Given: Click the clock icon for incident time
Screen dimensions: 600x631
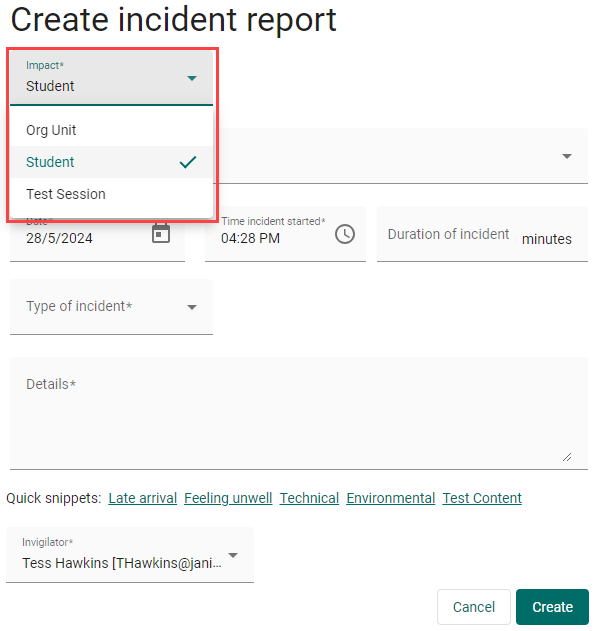Looking at the screenshot, I should pyautogui.click(x=345, y=234).
